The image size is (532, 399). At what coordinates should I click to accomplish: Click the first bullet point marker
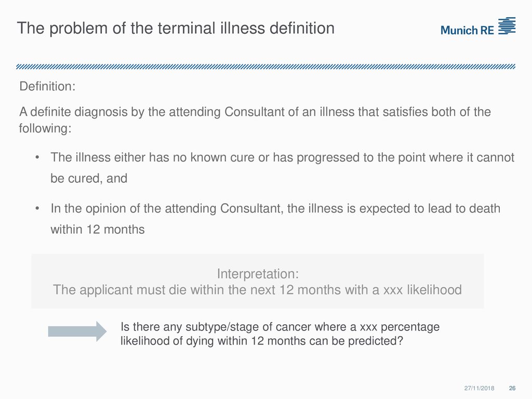37,157
